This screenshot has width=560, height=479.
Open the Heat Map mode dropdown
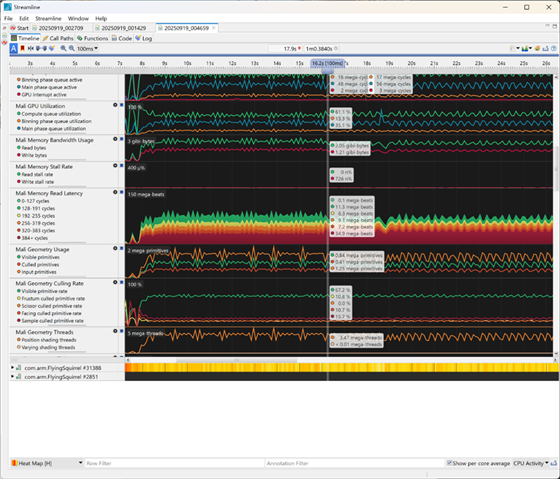pos(47,463)
